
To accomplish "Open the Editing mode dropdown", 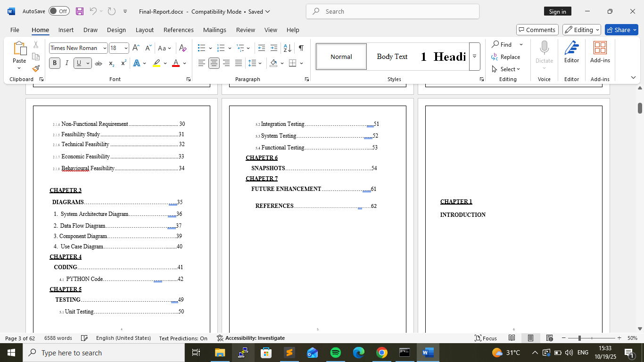I will pyautogui.click(x=581, y=30).
